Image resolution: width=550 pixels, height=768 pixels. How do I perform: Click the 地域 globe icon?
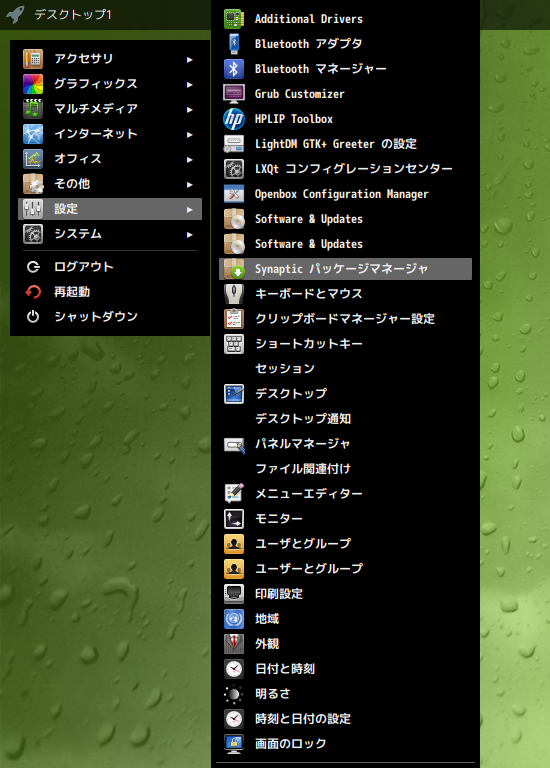[234, 619]
